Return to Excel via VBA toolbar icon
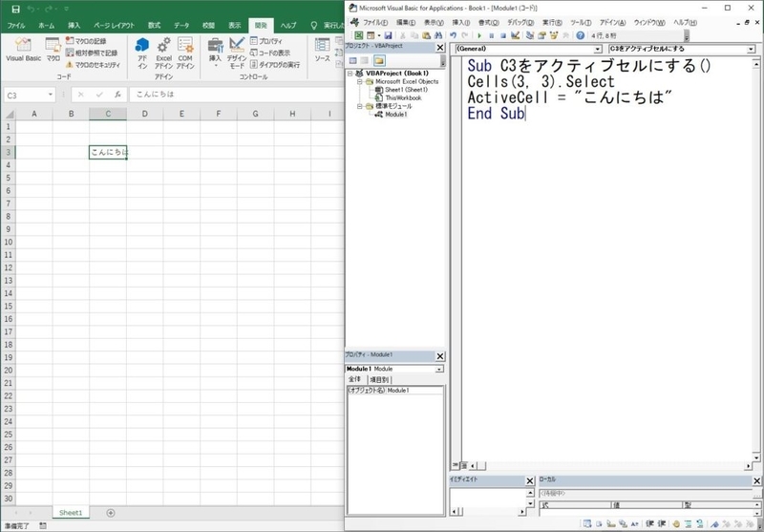This screenshot has height=532, width=764. (359, 35)
